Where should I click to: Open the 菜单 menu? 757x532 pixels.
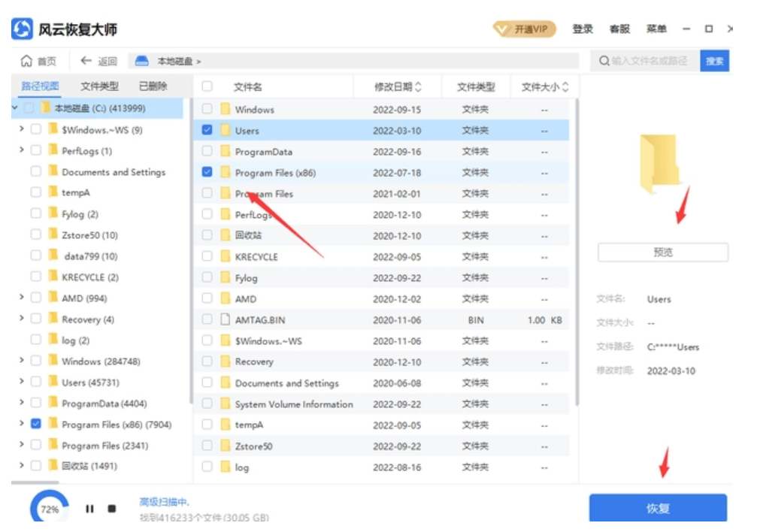coord(658,26)
